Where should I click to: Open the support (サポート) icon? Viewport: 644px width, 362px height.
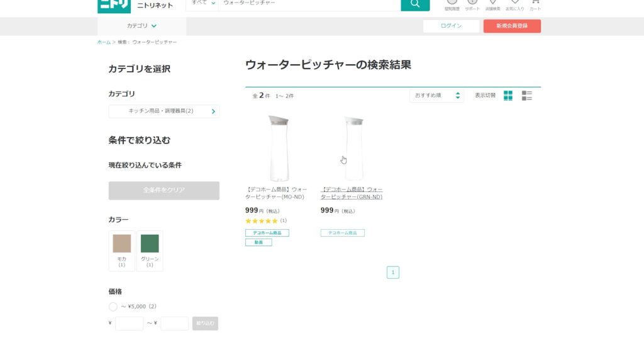[x=472, y=3]
